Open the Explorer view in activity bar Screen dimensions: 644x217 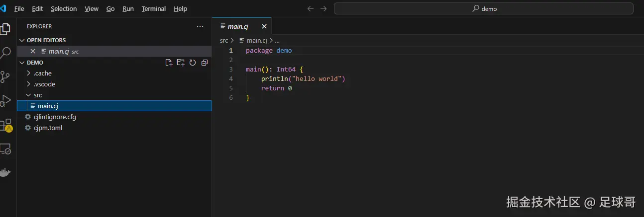5,29
